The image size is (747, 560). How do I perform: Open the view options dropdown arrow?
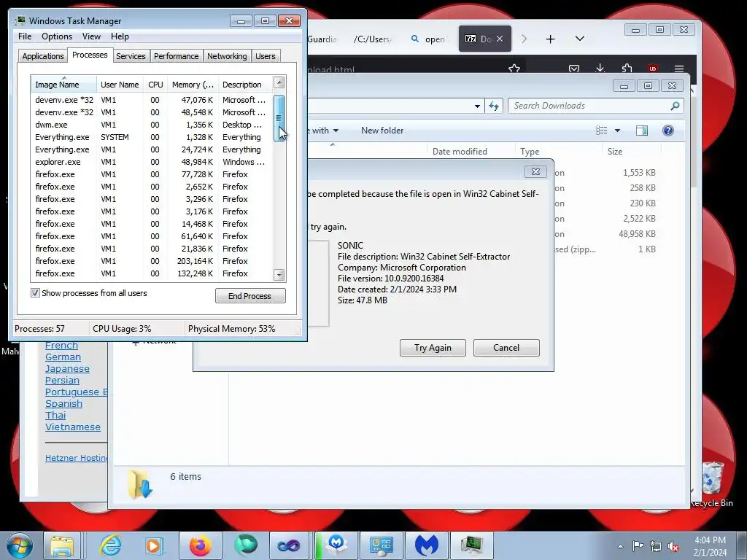(x=617, y=131)
